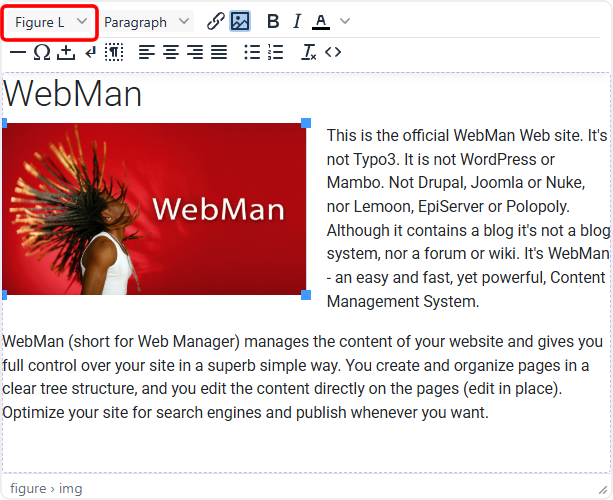613x500 pixels.
Task: Align text to the left
Action: tap(147, 52)
